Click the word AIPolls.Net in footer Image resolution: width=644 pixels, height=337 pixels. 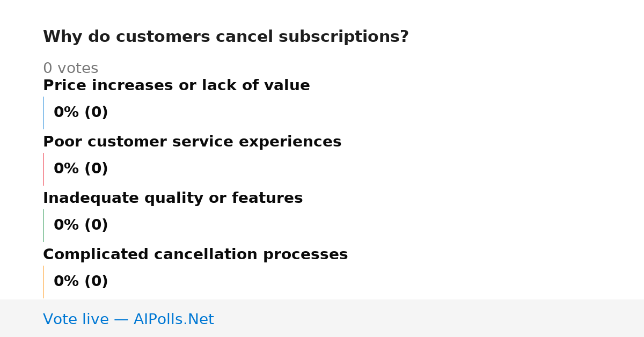[x=173, y=319]
